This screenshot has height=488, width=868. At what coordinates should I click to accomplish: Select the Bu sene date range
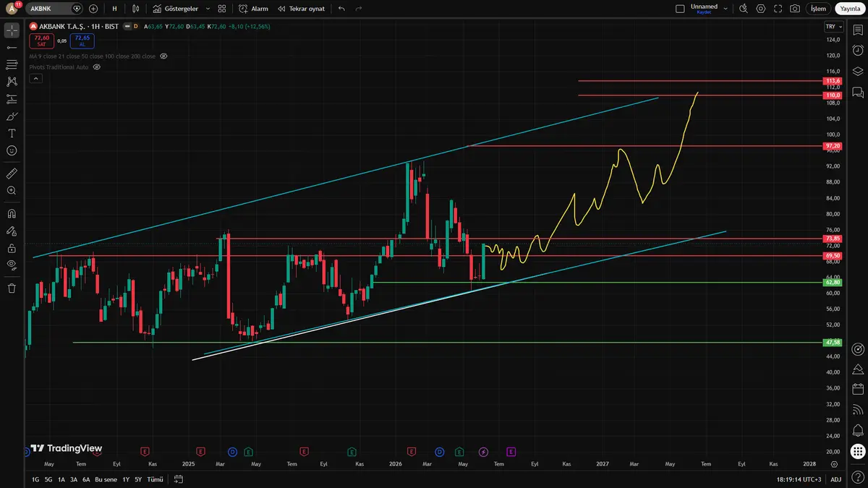point(106,479)
